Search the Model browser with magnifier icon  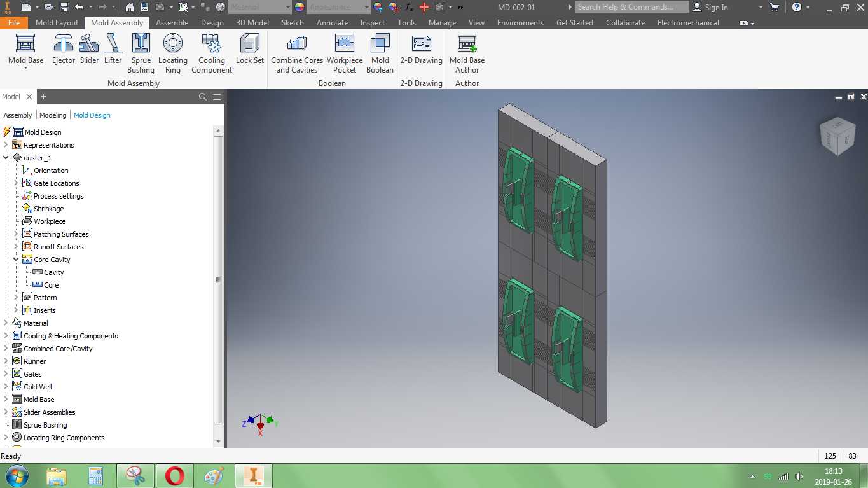click(203, 97)
